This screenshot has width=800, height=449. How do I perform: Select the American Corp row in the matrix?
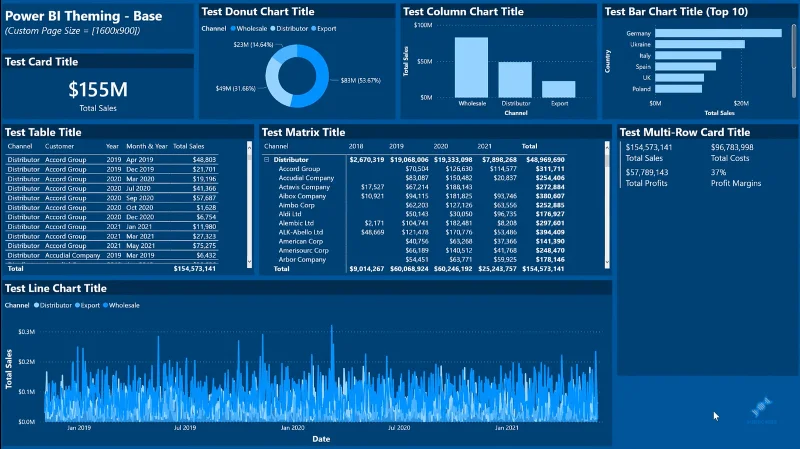pyautogui.click(x=301, y=241)
